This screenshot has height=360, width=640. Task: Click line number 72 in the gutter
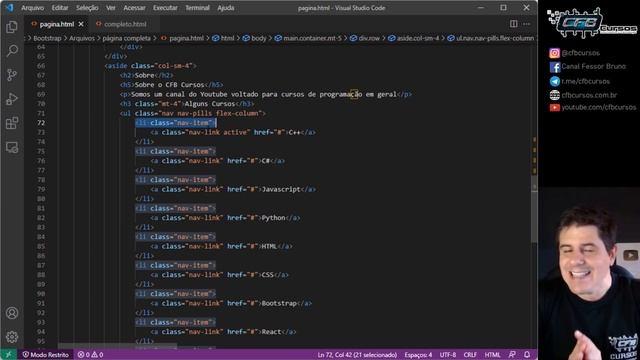pos(41,122)
